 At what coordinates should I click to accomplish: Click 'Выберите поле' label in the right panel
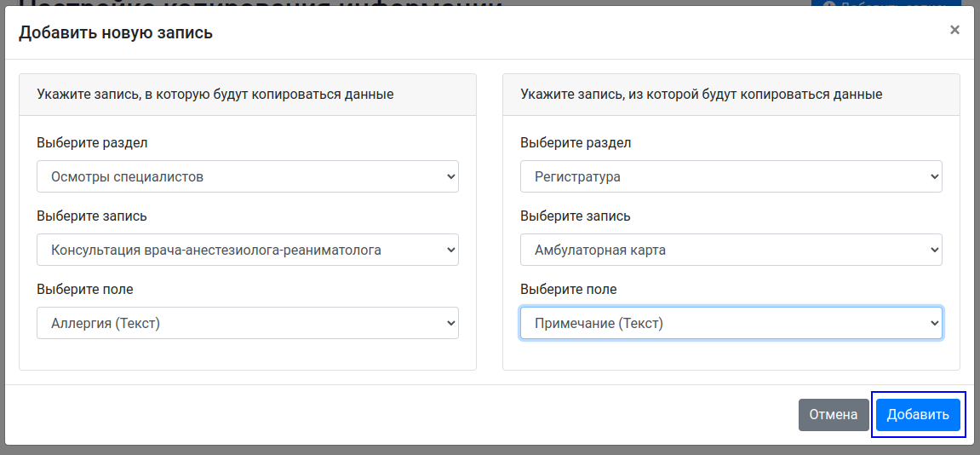pos(569,289)
